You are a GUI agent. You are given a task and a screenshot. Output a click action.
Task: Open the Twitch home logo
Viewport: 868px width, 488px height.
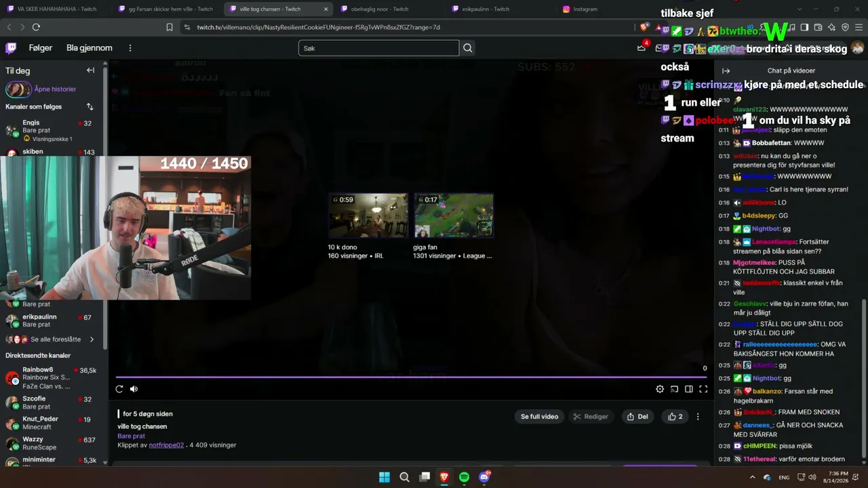[x=11, y=48]
